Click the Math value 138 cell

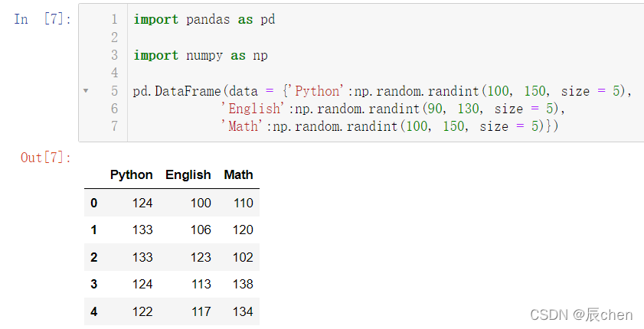(x=243, y=284)
